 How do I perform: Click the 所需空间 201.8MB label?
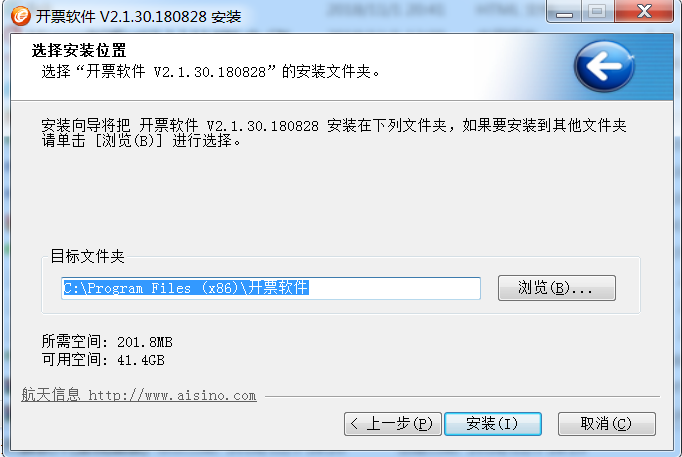[107, 342]
